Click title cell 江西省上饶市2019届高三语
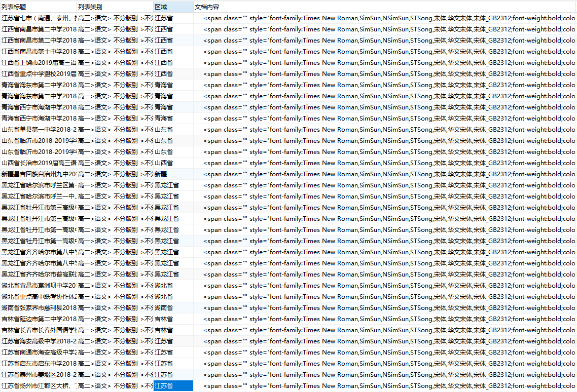 tap(39, 63)
